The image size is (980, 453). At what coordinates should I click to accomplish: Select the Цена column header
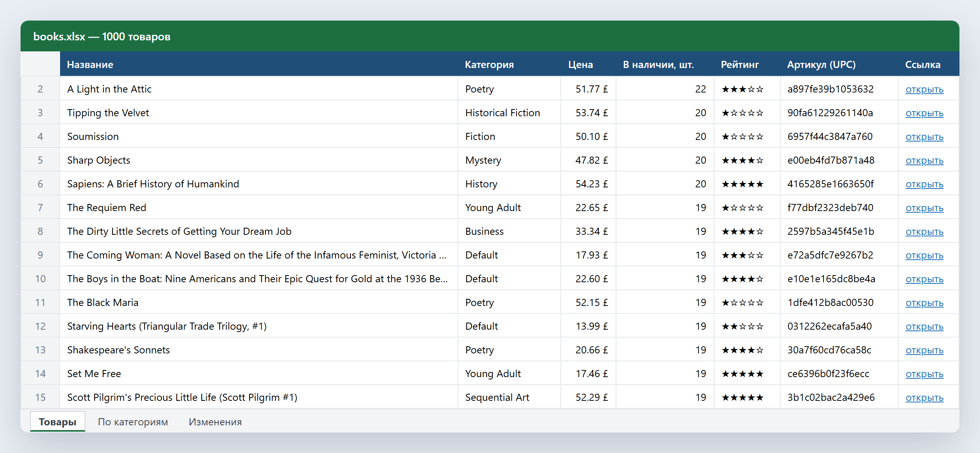tap(588, 64)
